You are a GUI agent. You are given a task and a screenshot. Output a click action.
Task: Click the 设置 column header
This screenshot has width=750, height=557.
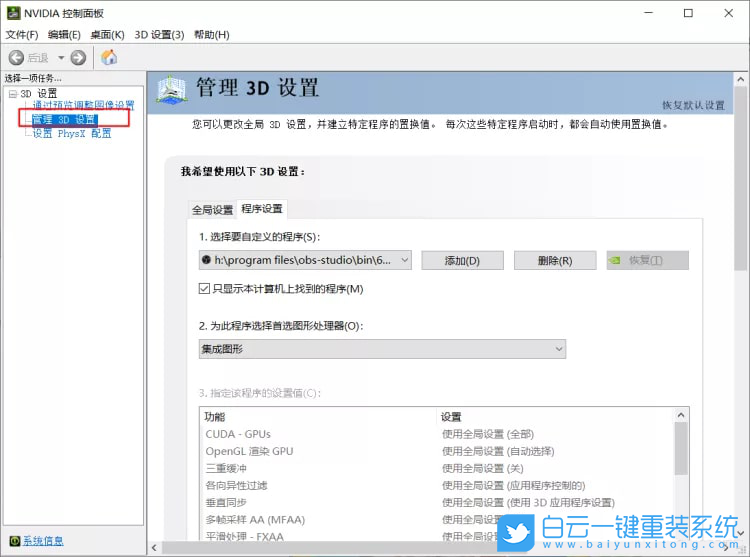coord(451,417)
